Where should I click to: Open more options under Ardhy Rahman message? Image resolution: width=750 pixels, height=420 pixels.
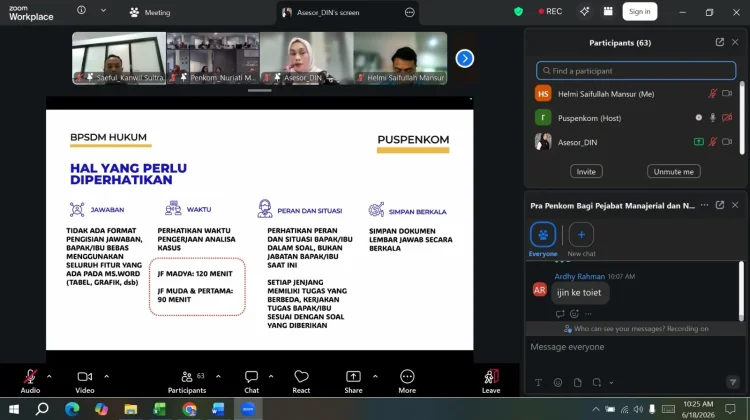coord(588,314)
